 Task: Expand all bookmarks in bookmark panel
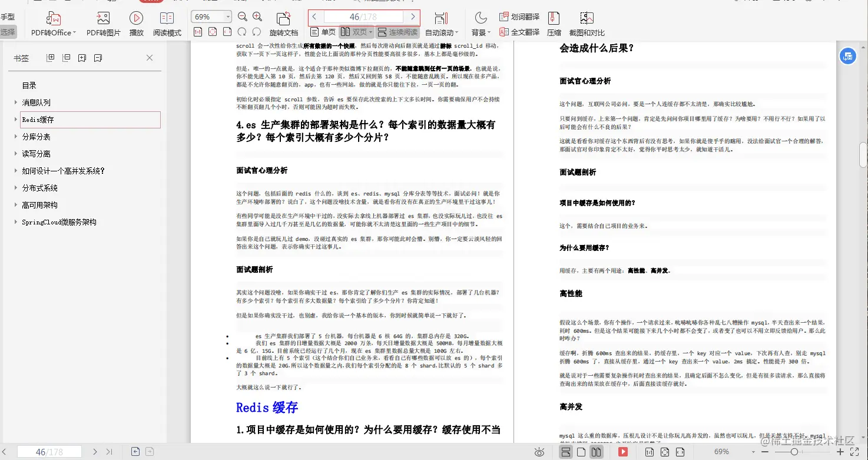point(51,58)
